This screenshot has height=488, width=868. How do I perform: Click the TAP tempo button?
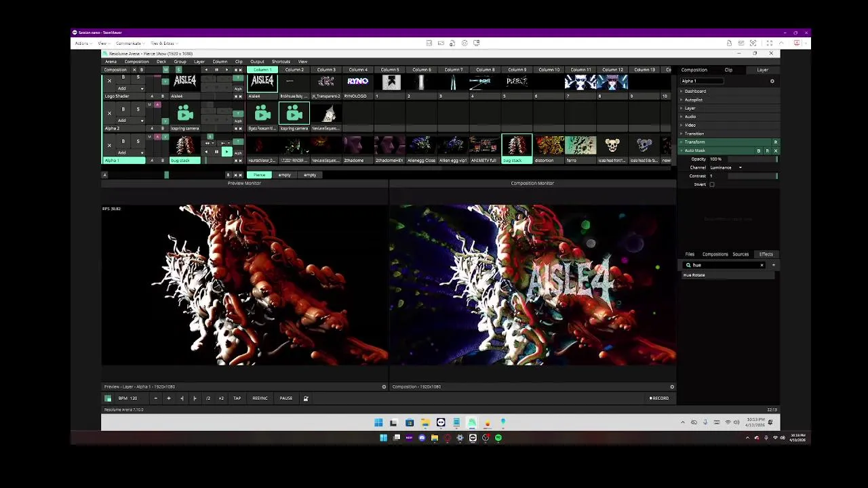point(237,398)
